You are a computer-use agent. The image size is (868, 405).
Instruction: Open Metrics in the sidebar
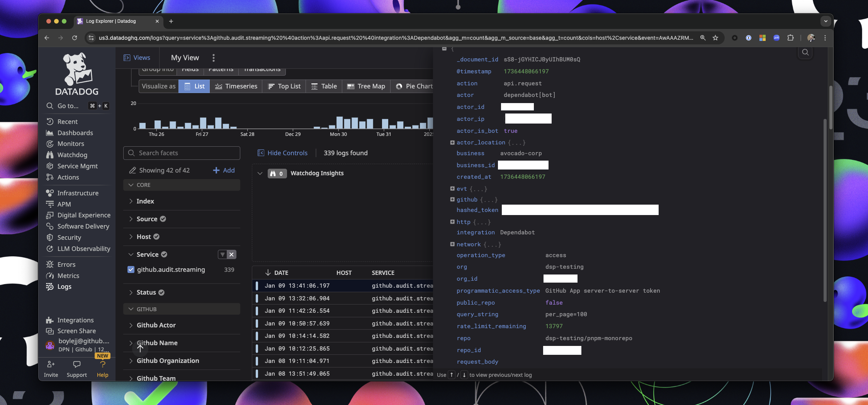63,276
